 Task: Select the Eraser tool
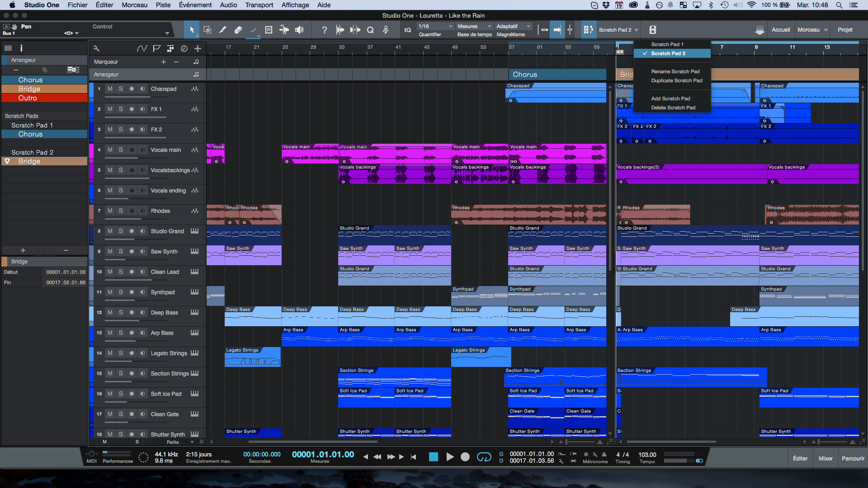coord(238,30)
